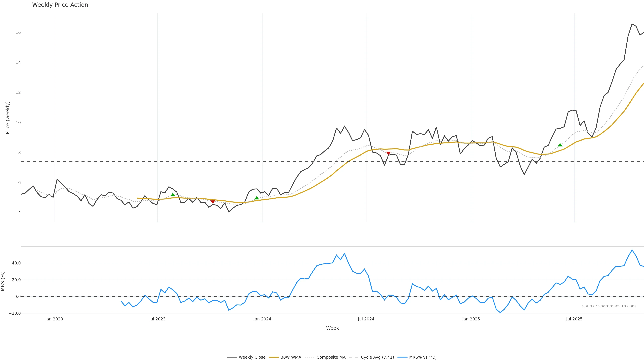Click the Jan 2023 x-axis label
This screenshot has width=644, height=362.
point(54,319)
